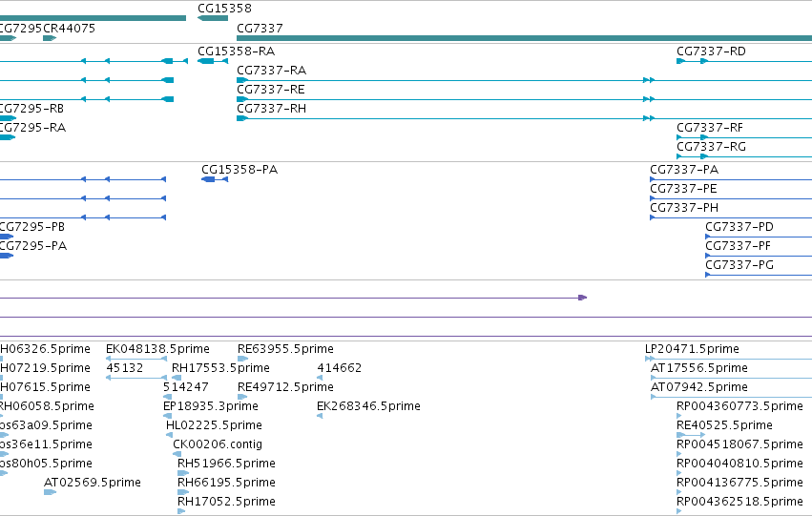Select the CG7295-RA transcript label

tap(32, 128)
